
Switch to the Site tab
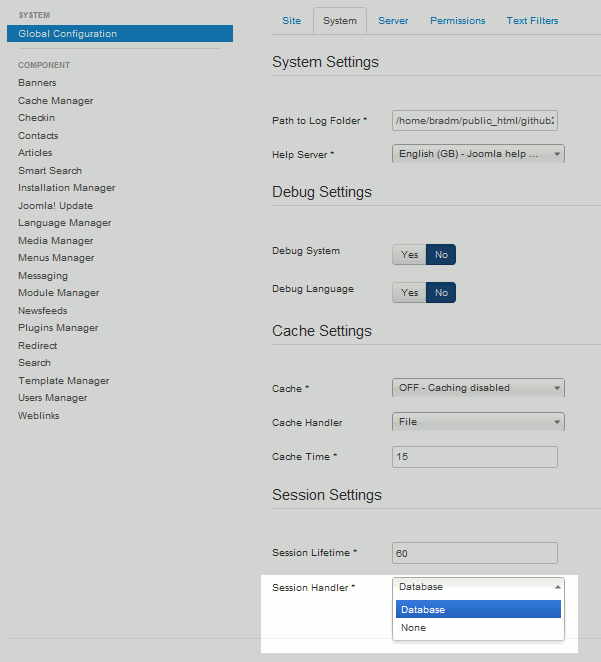point(291,21)
